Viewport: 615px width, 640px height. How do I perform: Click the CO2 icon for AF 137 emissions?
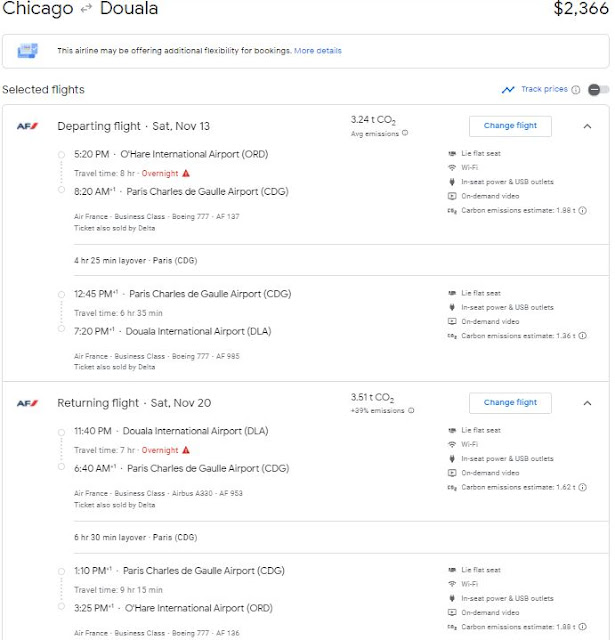tap(452, 211)
